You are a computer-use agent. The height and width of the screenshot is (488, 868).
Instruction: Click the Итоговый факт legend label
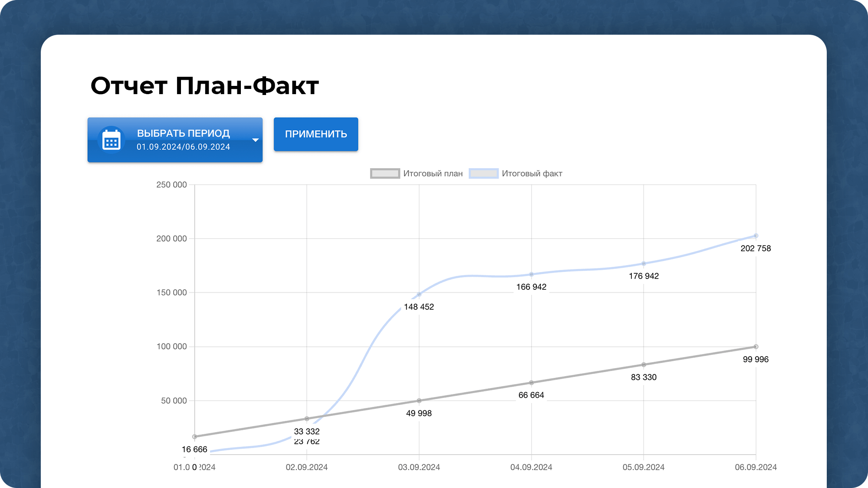(x=532, y=174)
